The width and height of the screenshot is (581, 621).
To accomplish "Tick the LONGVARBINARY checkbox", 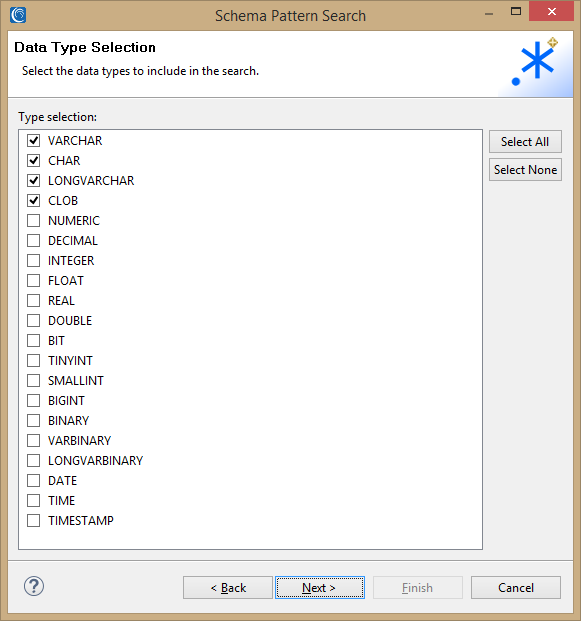I will pyautogui.click(x=33, y=461).
